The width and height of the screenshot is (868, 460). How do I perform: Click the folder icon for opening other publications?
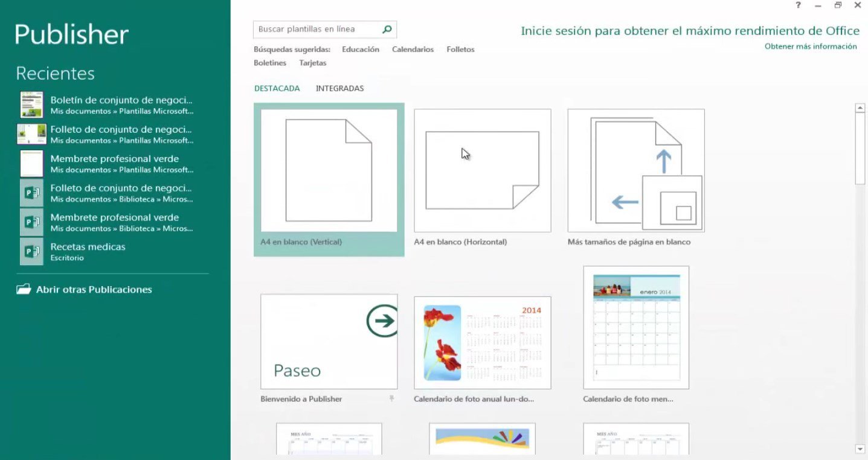(x=24, y=289)
